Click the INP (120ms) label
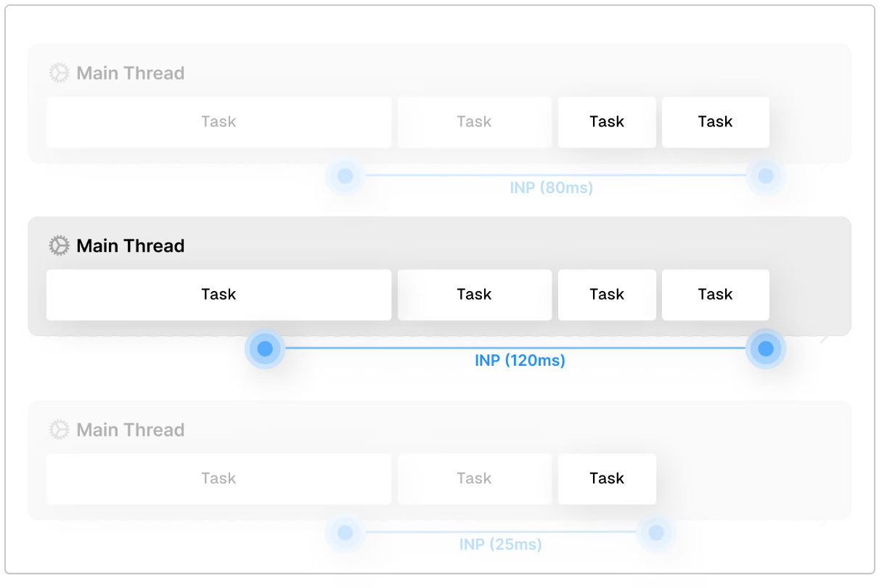 point(520,360)
